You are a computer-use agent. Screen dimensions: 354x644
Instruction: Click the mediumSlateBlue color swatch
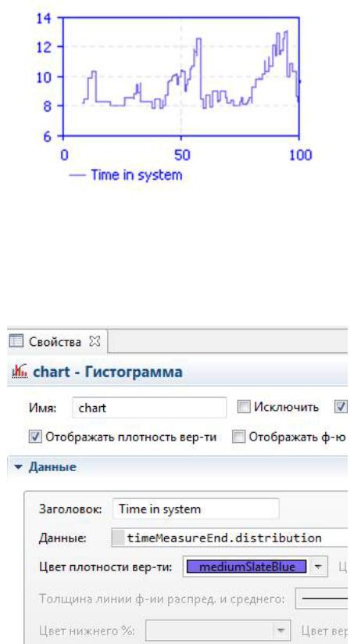[x=246, y=567]
